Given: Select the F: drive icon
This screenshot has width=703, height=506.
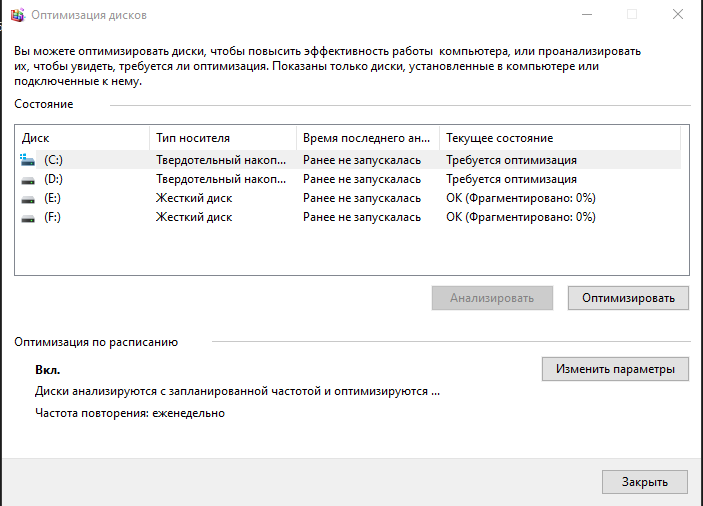Looking at the screenshot, I should (28, 218).
